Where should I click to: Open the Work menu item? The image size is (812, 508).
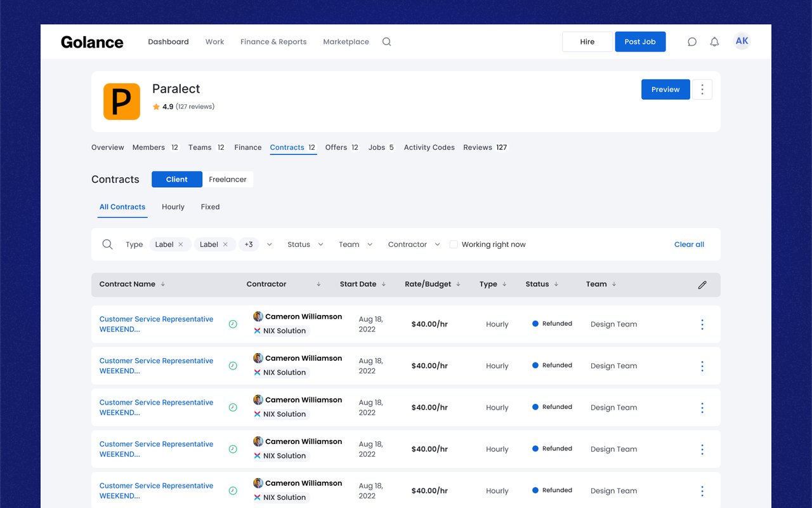point(214,42)
